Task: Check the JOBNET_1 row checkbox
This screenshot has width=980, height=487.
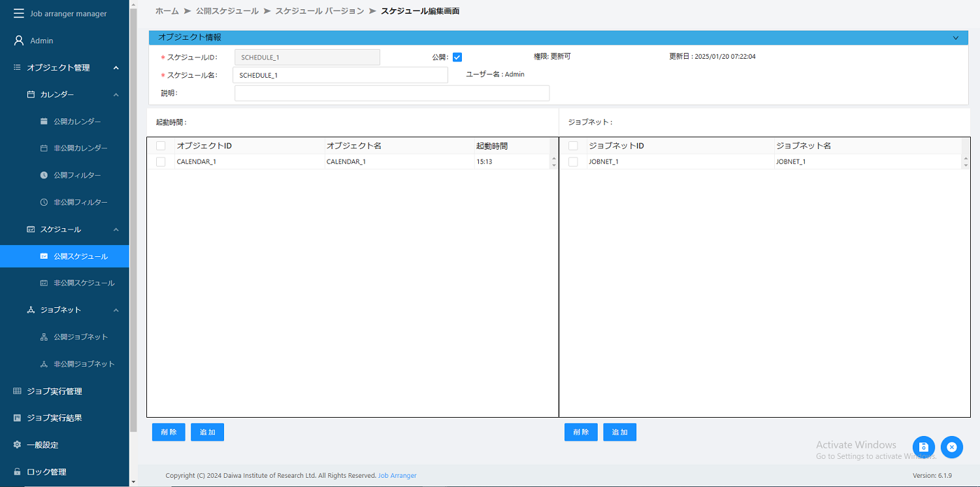Action: click(573, 161)
